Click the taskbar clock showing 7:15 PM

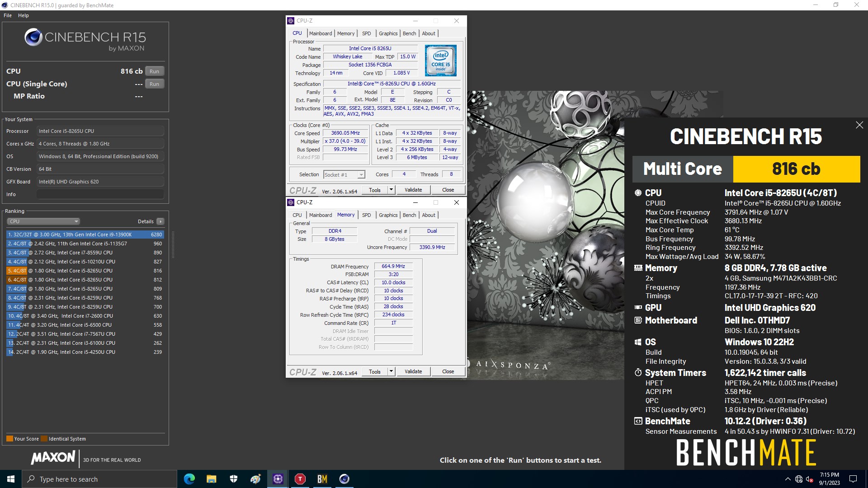click(829, 479)
